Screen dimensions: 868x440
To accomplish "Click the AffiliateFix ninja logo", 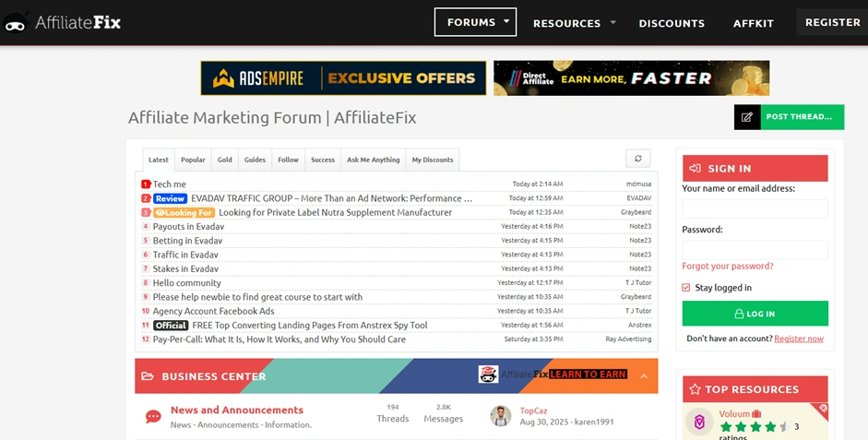I will (16, 22).
